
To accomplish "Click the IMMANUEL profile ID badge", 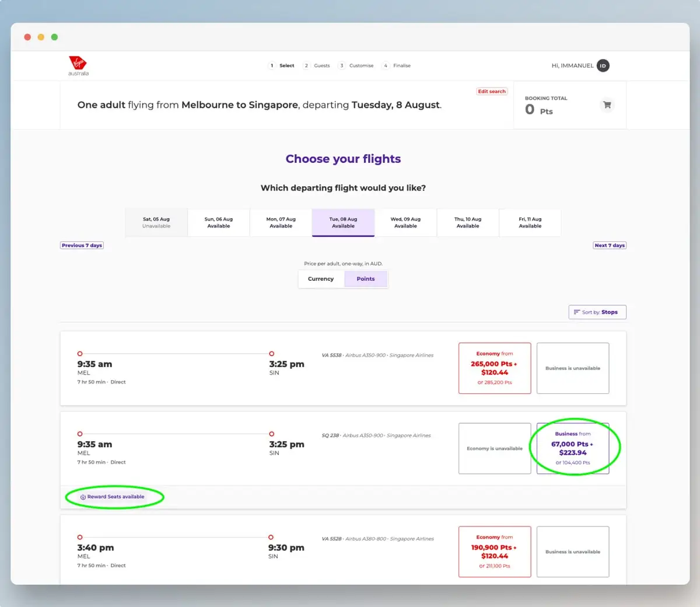I will coord(603,65).
